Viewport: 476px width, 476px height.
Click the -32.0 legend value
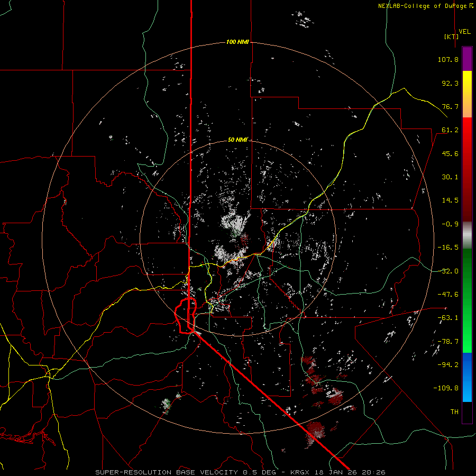pos(448,271)
